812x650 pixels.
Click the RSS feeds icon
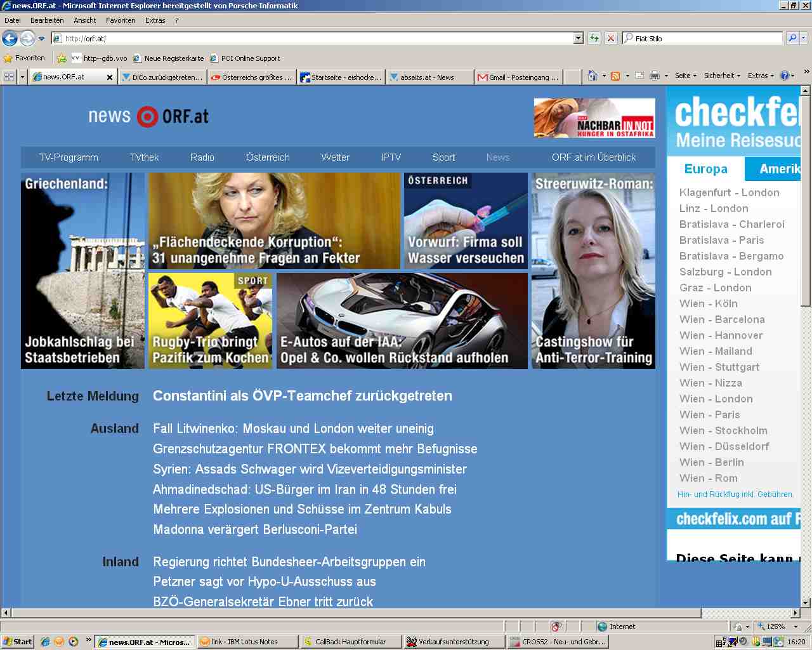click(615, 76)
